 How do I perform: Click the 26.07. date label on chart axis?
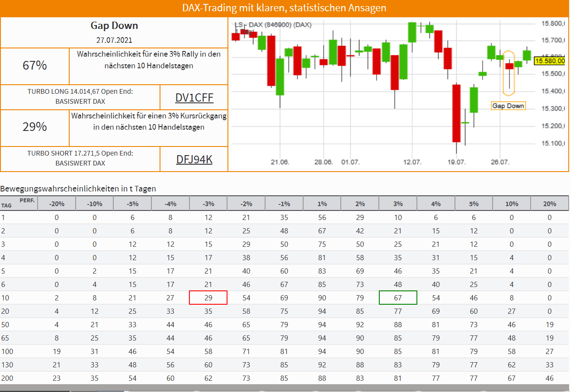pos(500,162)
